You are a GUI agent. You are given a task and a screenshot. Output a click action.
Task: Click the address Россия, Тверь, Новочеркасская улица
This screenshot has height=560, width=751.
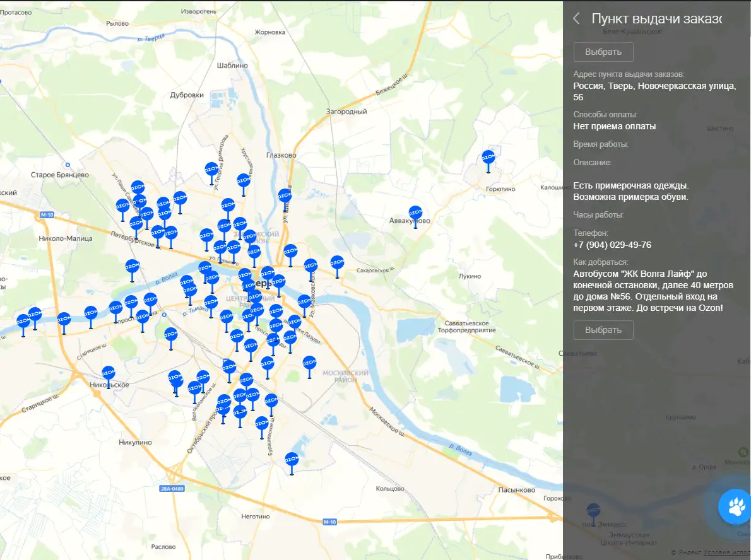pos(654,91)
